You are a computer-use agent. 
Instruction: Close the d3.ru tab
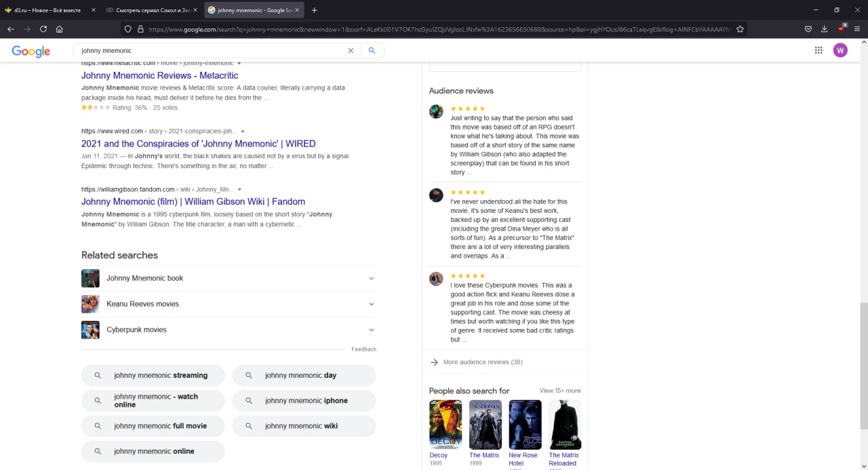[x=94, y=10]
